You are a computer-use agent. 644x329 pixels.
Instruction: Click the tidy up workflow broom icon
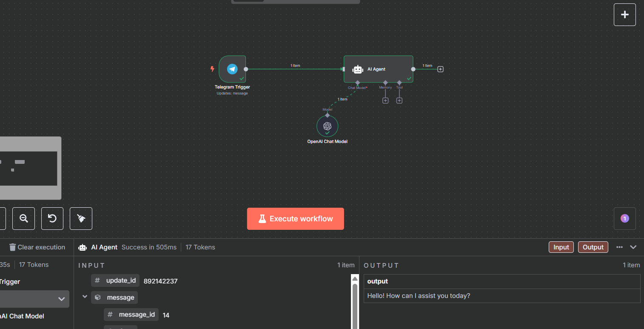point(81,218)
